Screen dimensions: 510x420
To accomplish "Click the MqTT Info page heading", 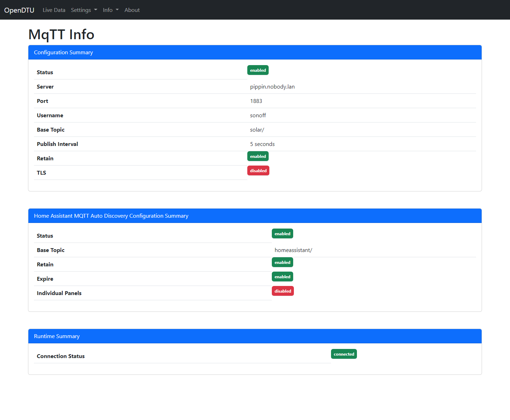I will (x=61, y=35).
